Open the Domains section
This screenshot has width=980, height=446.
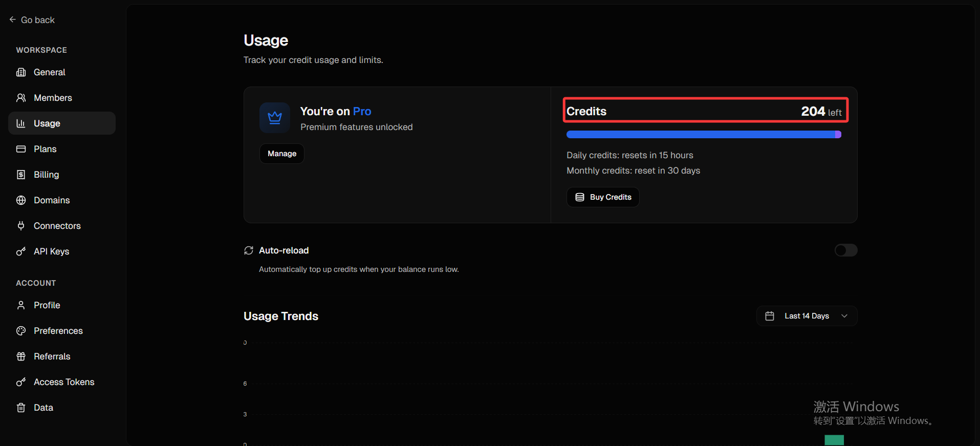coord(62,200)
